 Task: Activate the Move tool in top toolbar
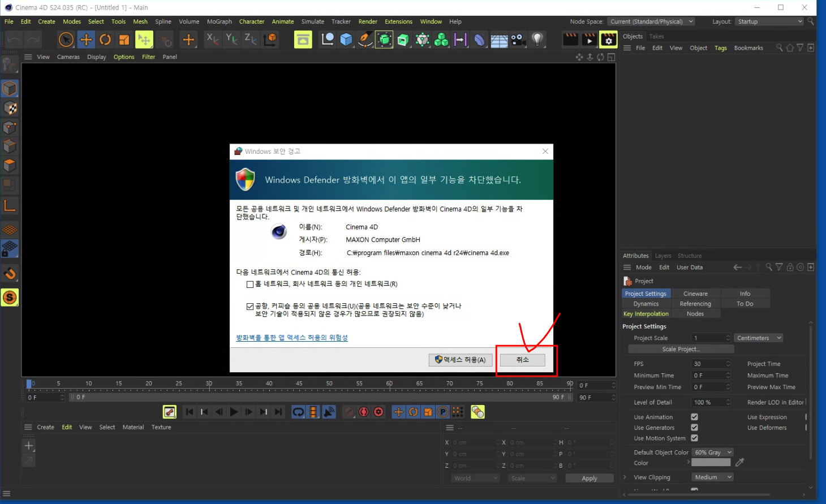pos(86,40)
